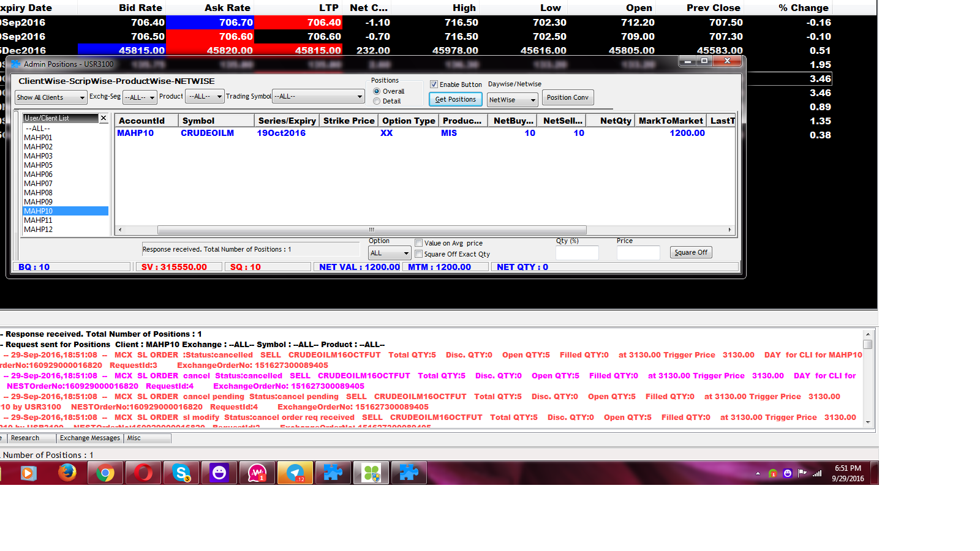980x551 pixels.
Task: Open Google Chrome from the taskbar
Action: tap(105, 473)
